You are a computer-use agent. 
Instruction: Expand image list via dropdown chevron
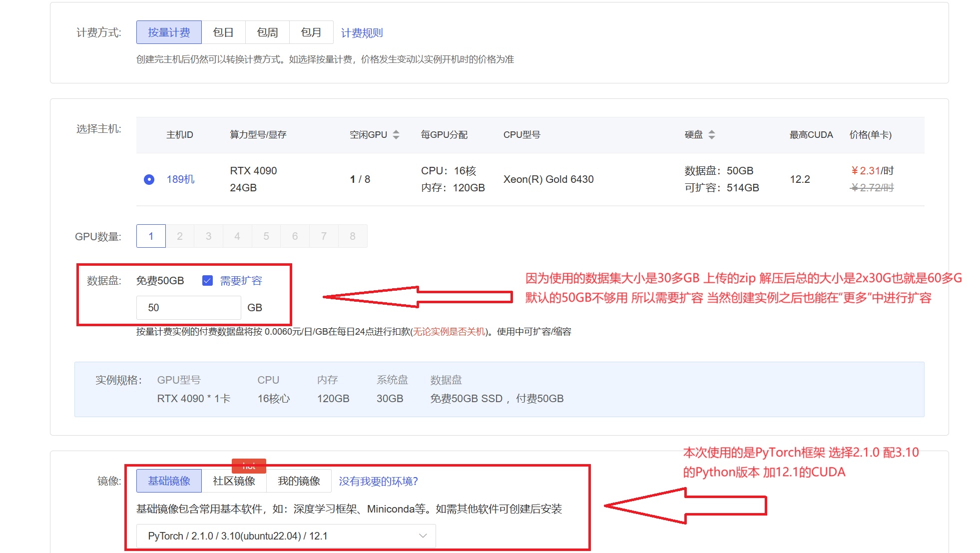point(423,536)
